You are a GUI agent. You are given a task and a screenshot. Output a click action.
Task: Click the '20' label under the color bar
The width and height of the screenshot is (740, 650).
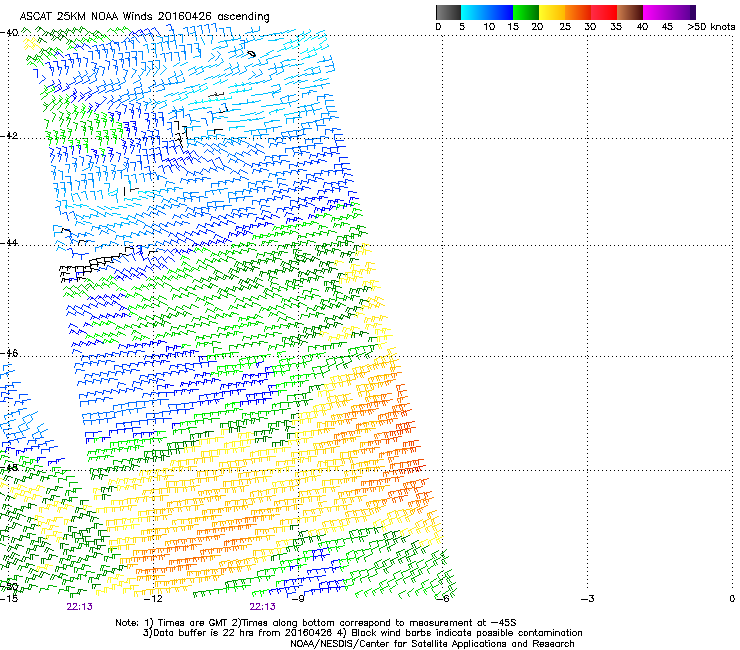(538, 27)
